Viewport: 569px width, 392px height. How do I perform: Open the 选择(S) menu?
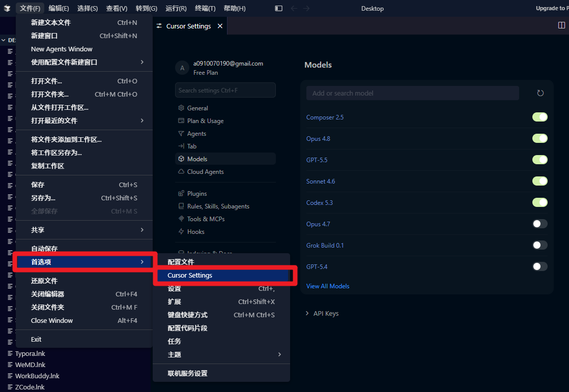click(x=88, y=8)
